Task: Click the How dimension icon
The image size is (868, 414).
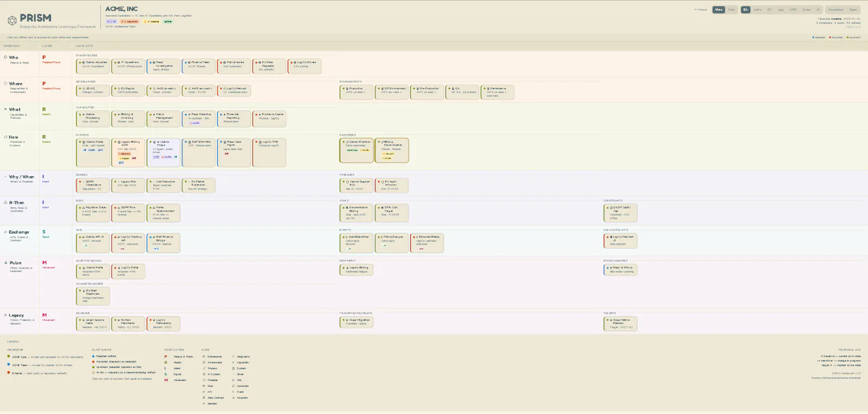Action: pyautogui.click(x=5, y=137)
